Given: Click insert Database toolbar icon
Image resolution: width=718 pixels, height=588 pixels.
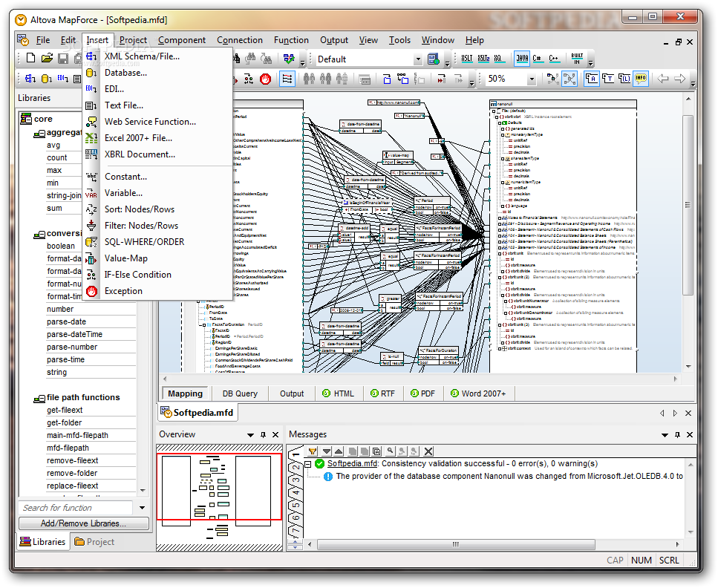Looking at the screenshot, I should 46,79.
